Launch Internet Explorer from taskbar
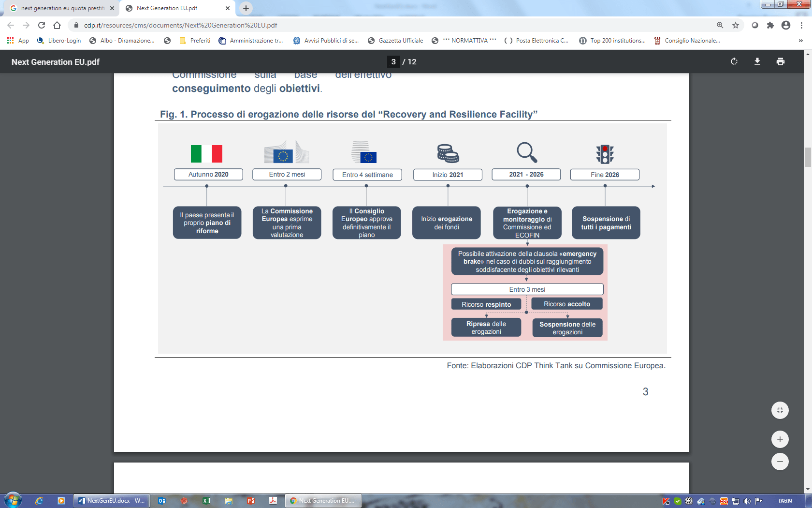 tap(39, 501)
